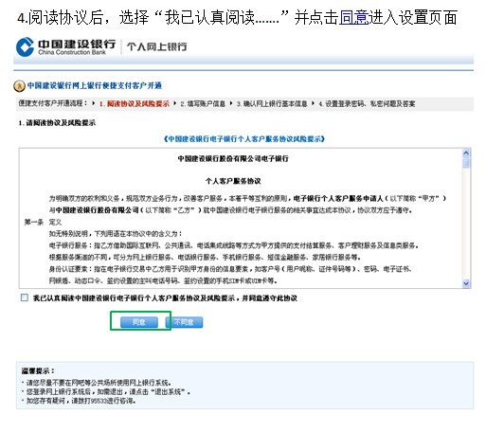Click the agreement scrollbar thumb
504x432 pixels.
click(466, 162)
